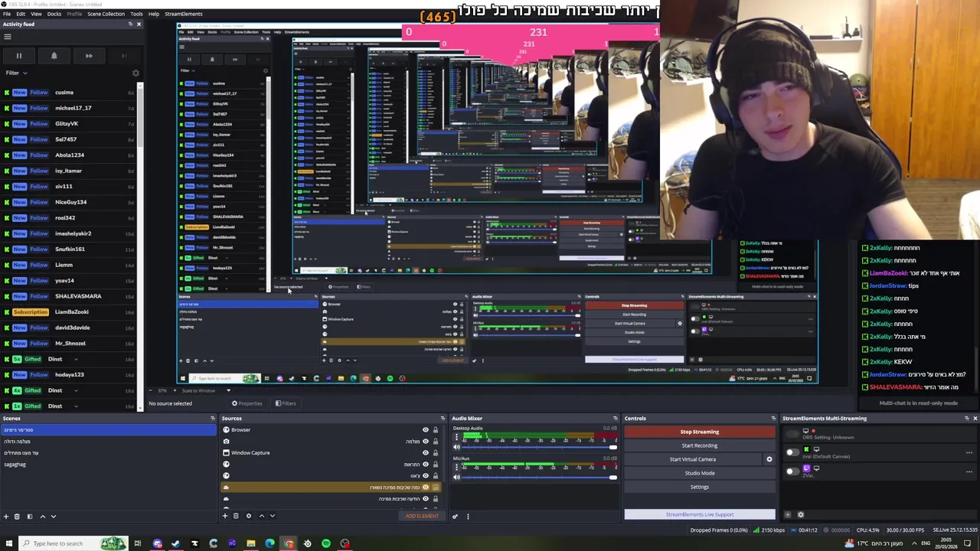The height and width of the screenshot is (551, 980).
Task: Open Multi-Streaming settings gear icon
Action: [x=801, y=514]
